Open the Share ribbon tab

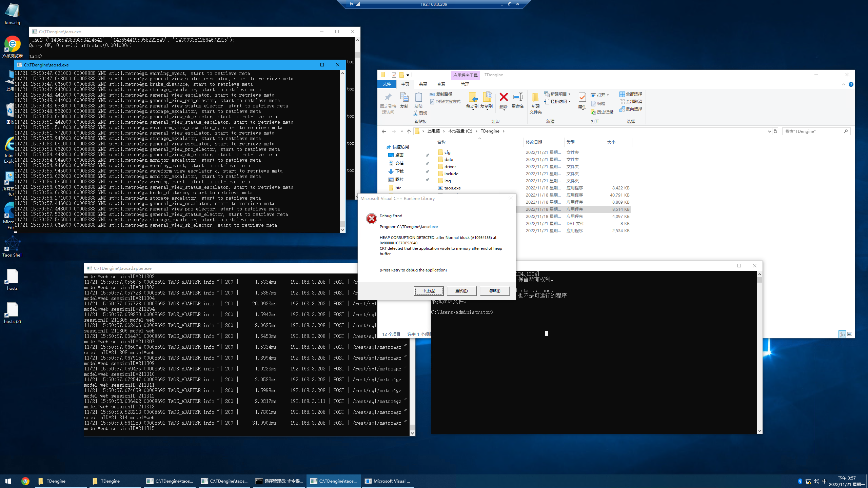tap(423, 84)
